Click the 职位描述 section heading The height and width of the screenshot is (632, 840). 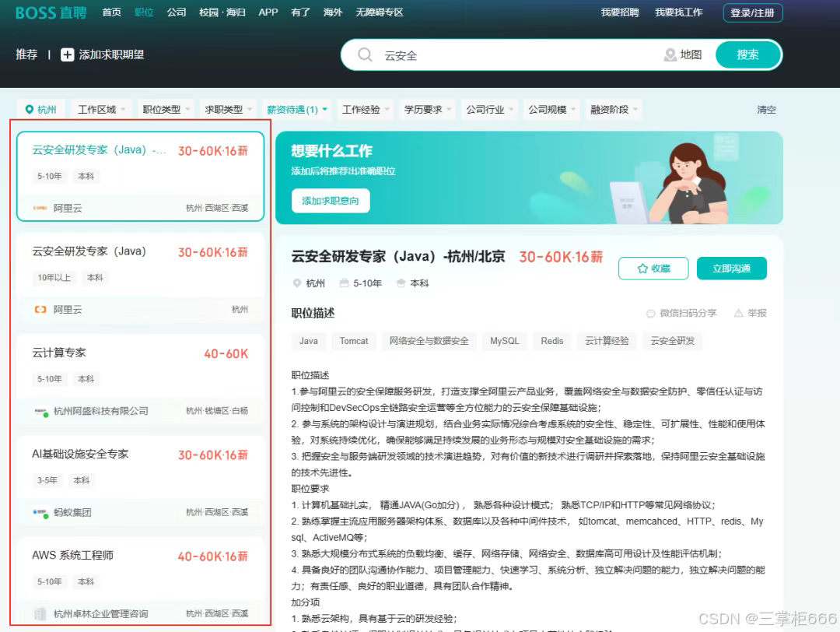click(313, 313)
